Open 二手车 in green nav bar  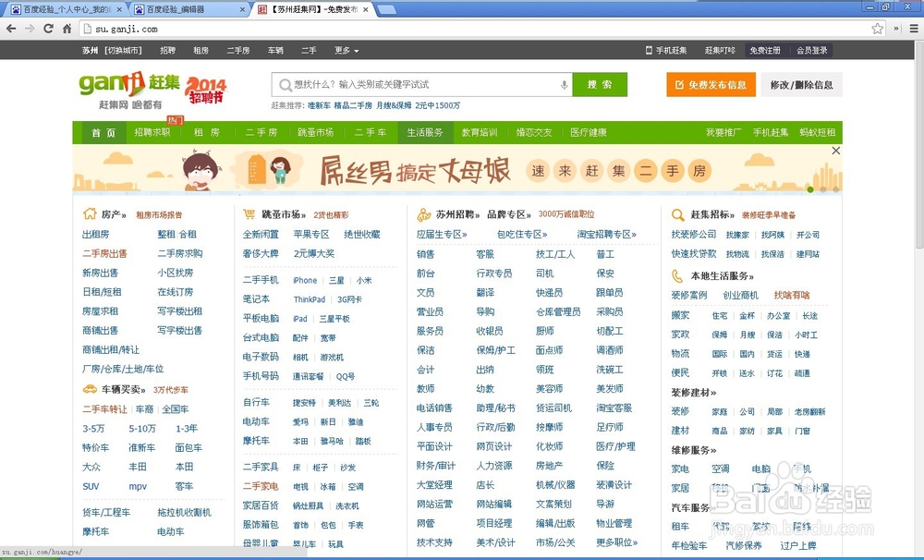tap(371, 133)
